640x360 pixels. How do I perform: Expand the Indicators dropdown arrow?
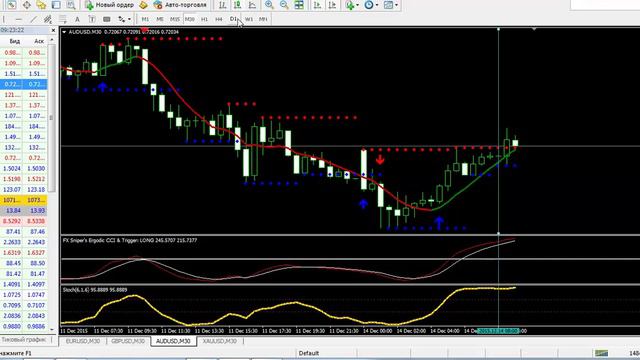coord(358,5)
